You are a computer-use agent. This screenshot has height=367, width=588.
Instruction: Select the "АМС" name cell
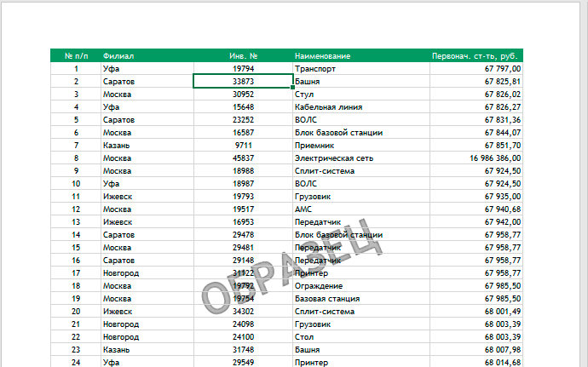click(361, 209)
